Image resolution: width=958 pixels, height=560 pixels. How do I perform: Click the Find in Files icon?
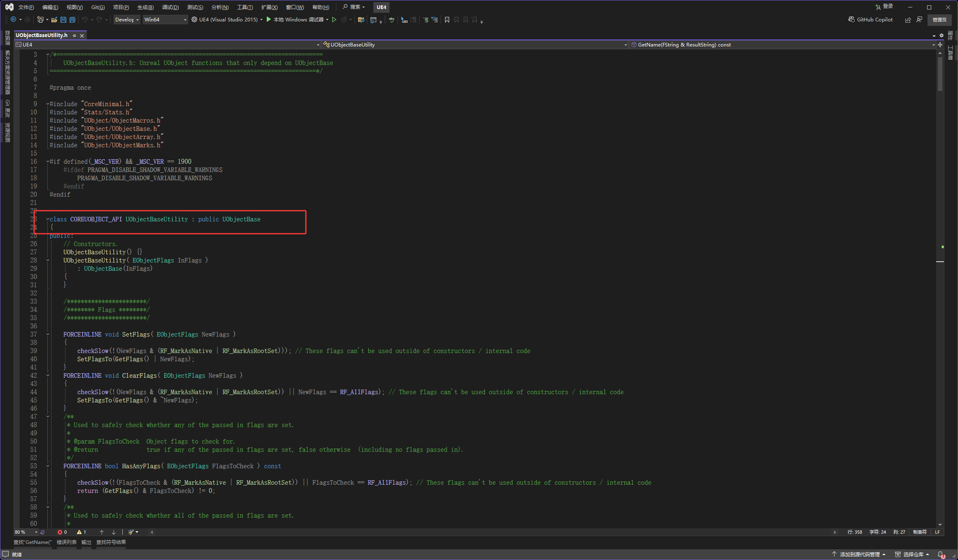click(x=361, y=20)
